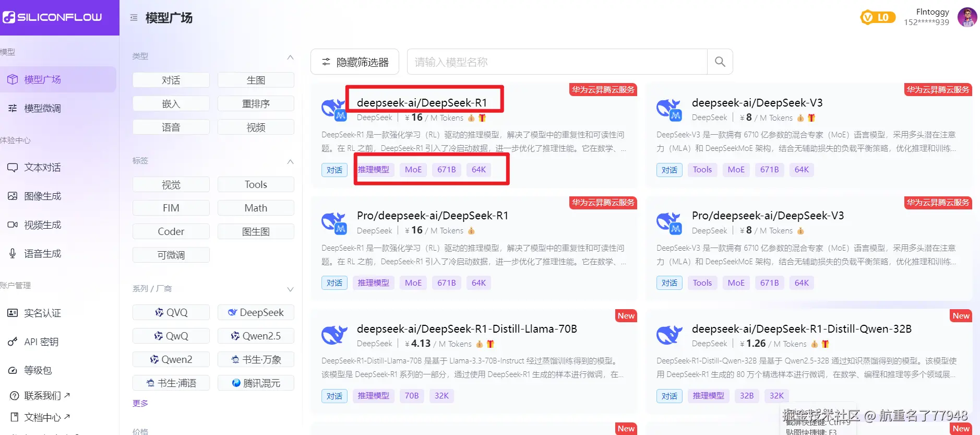Screen dimensions: 980x435
Task: Toggle the 视频 type filter
Action: coord(256,127)
